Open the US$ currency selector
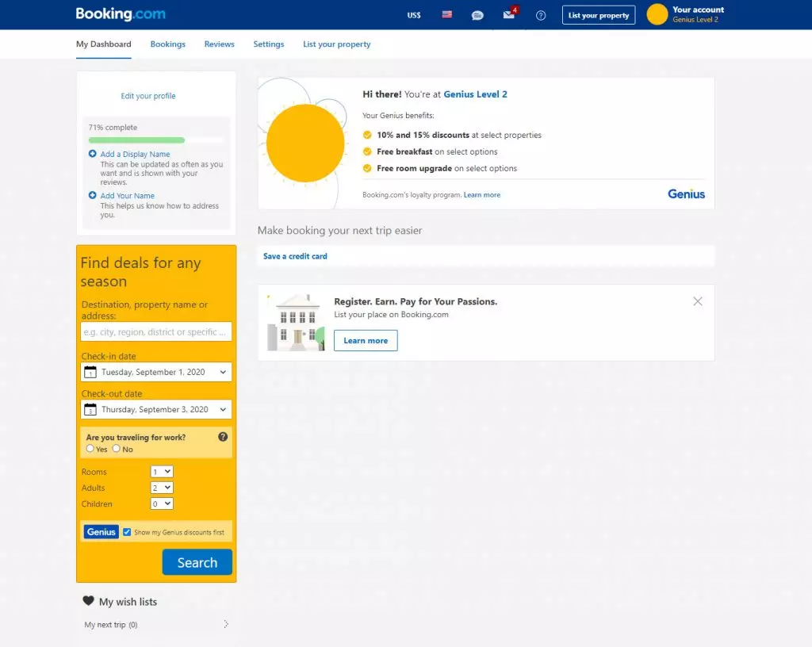The image size is (812, 647). tap(414, 16)
